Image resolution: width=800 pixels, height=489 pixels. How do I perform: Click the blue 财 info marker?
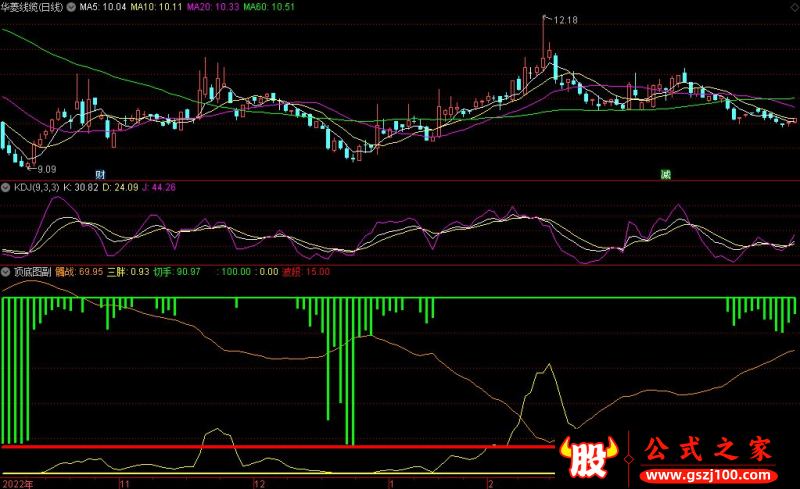click(x=99, y=174)
